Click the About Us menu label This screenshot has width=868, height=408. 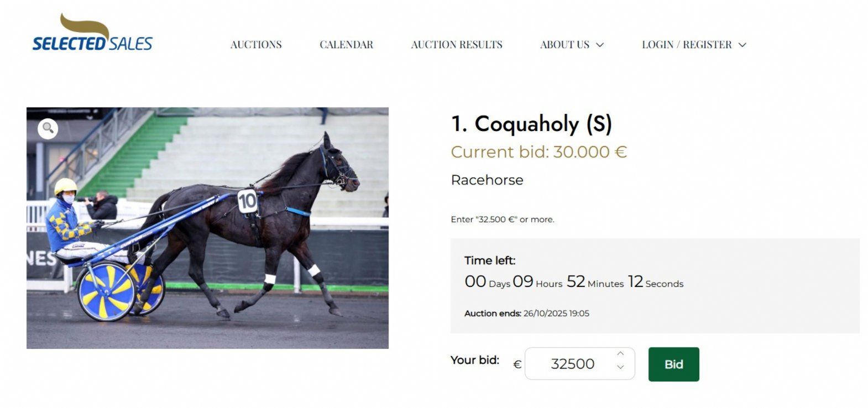(x=564, y=45)
